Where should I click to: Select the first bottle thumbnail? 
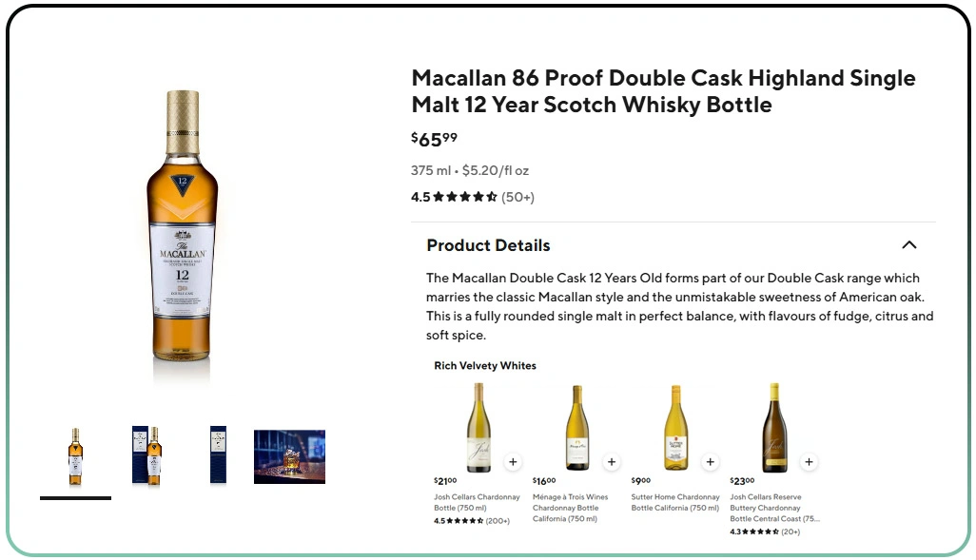click(75, 457)
